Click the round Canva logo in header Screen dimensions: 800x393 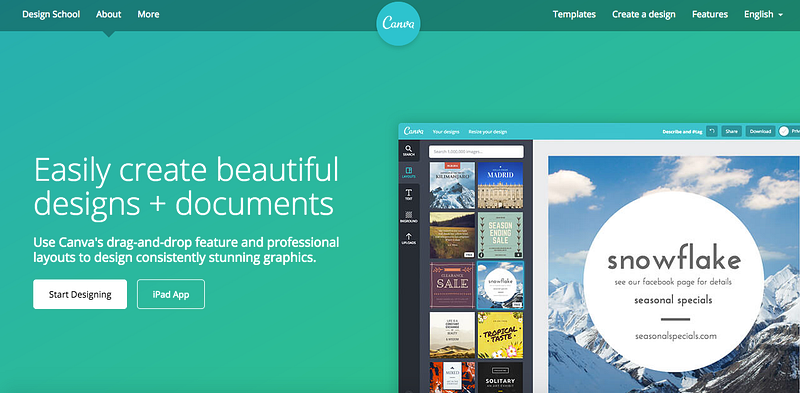tap(398, 23)
